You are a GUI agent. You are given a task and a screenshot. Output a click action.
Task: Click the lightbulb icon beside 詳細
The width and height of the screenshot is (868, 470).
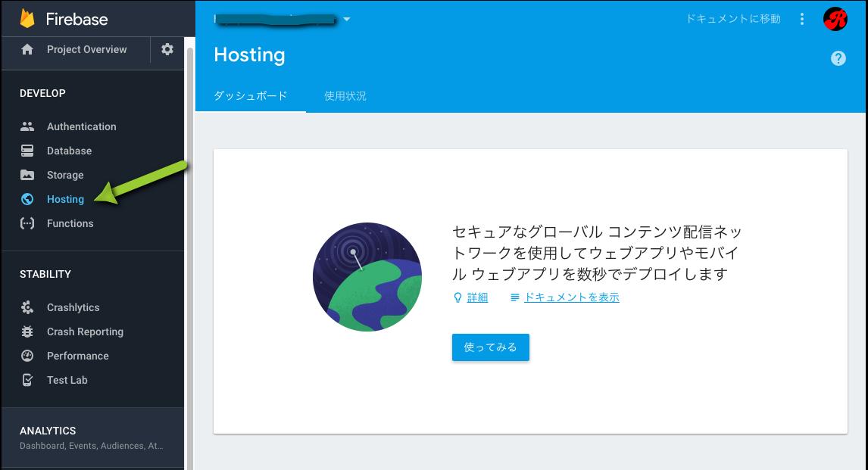pyautogui.click(x=457, y=297)
